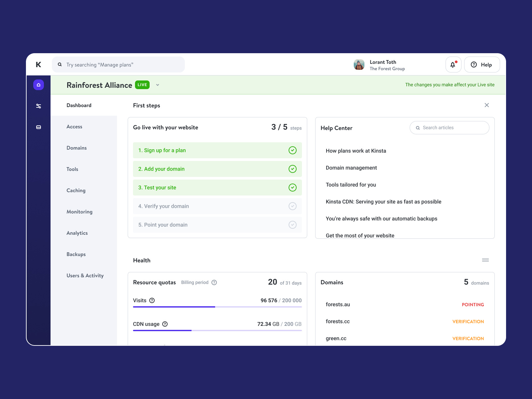The width and height of the screenshot is (532, 399).
Task: Select the DNS/workflow icon in sidebar
Action: (39, 106)
